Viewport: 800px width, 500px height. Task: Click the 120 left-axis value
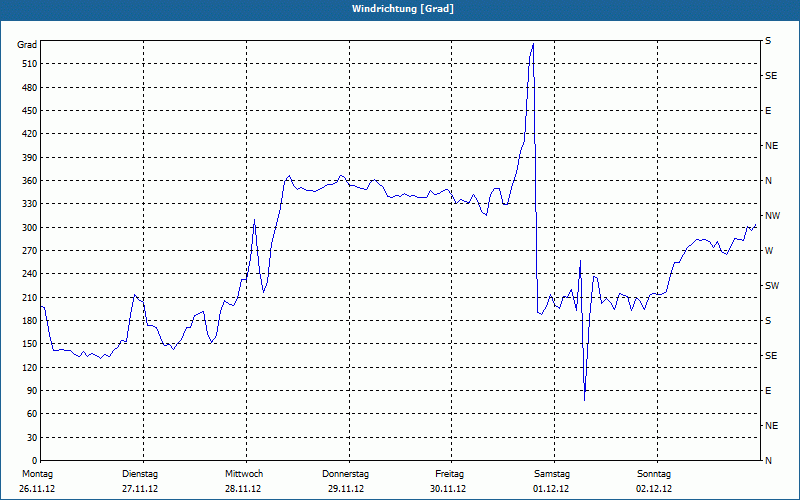point(30,367)
